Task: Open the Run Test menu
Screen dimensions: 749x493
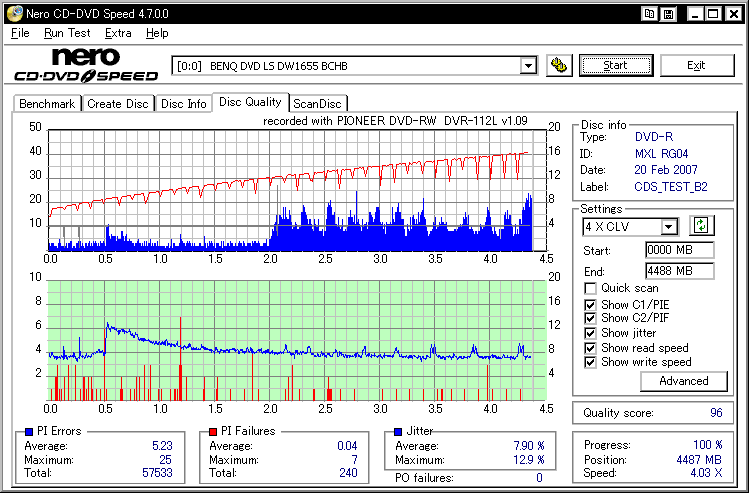Action: pyautogui.click(x=67, y=33)
